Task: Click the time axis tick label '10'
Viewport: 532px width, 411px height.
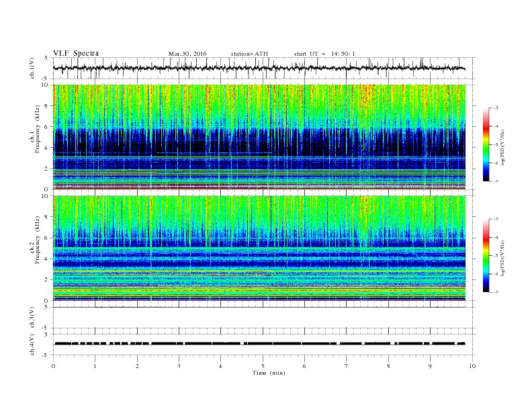Action: coord(472,366)
